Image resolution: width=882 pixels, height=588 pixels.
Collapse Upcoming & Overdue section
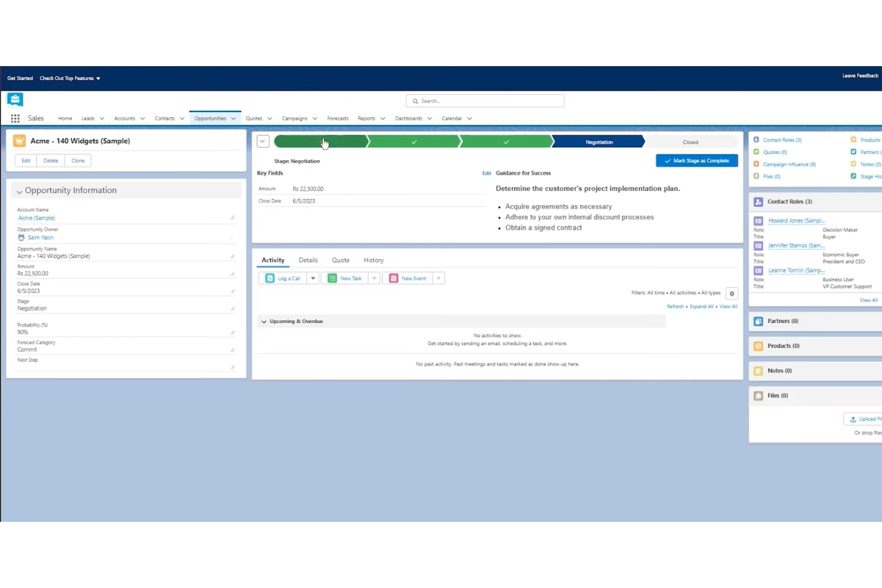(264, 322)
